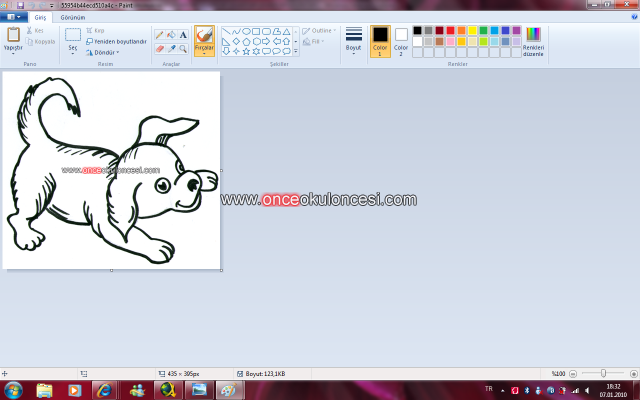Open Windows Media Player from taskbar

click(75, 391)
